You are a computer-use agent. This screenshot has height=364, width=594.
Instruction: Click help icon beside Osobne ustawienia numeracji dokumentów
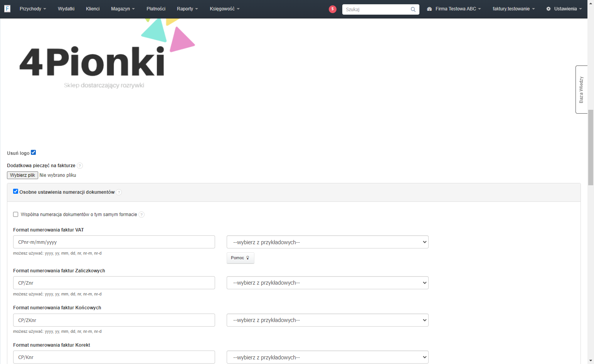pos(119,192)
